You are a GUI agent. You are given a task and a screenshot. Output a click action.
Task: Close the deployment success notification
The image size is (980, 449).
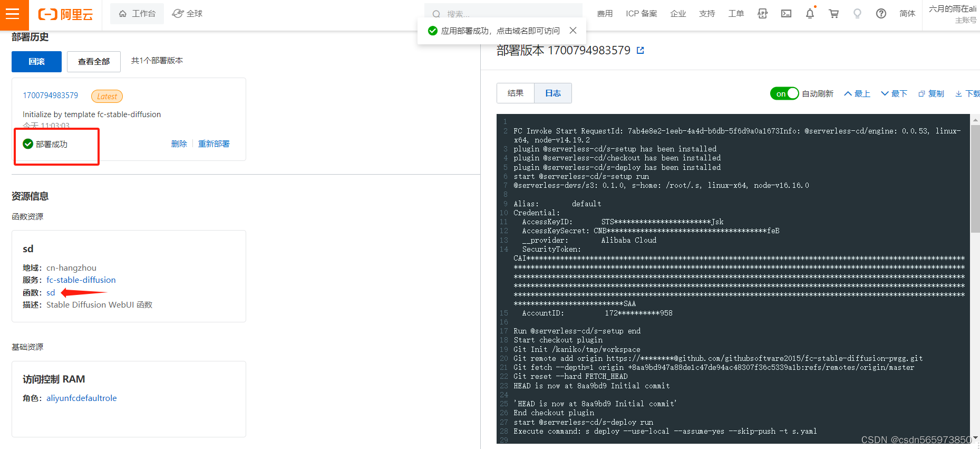coord(573,31)
